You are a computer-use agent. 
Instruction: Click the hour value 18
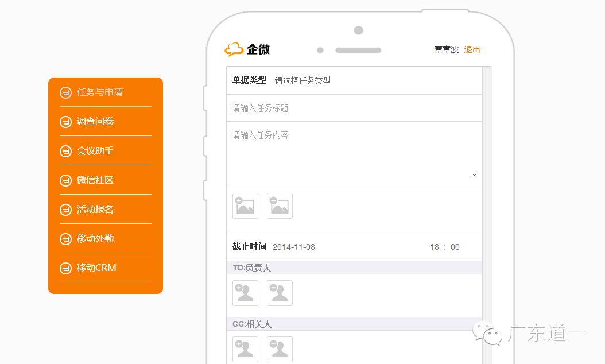point(435,247)
